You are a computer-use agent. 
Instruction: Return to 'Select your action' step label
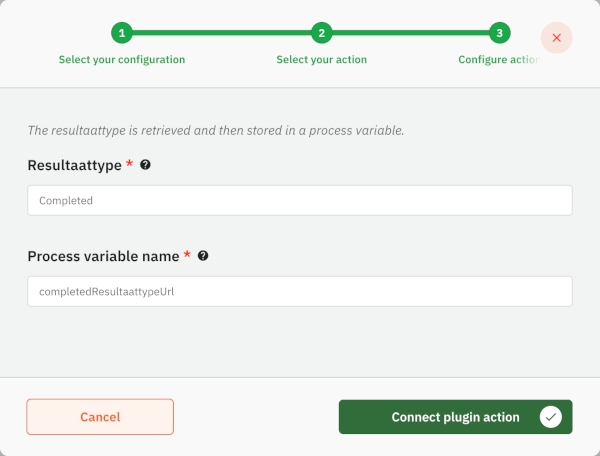click(x=321, y=60)
